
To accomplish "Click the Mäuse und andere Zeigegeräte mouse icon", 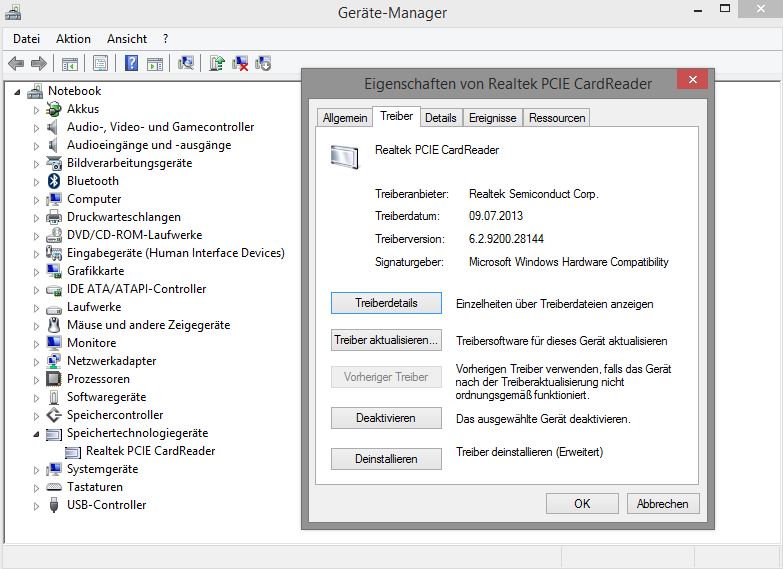I will pos(53,325).
